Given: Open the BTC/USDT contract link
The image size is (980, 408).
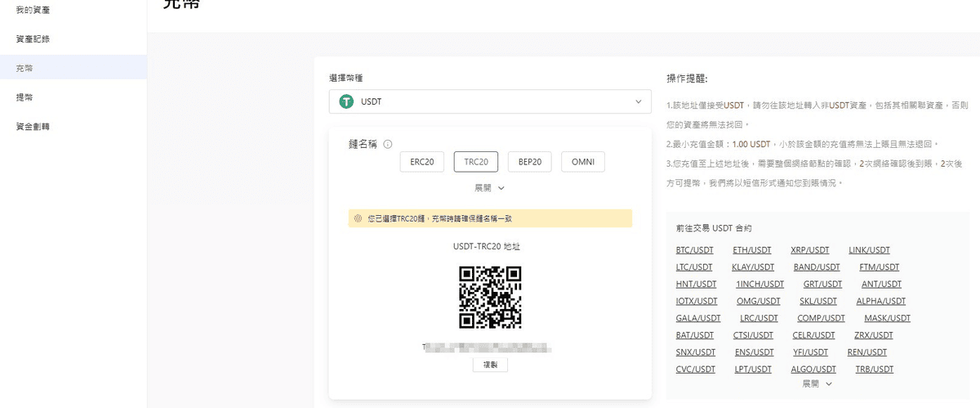Looking at the screenshot, I should coord(694,250).
